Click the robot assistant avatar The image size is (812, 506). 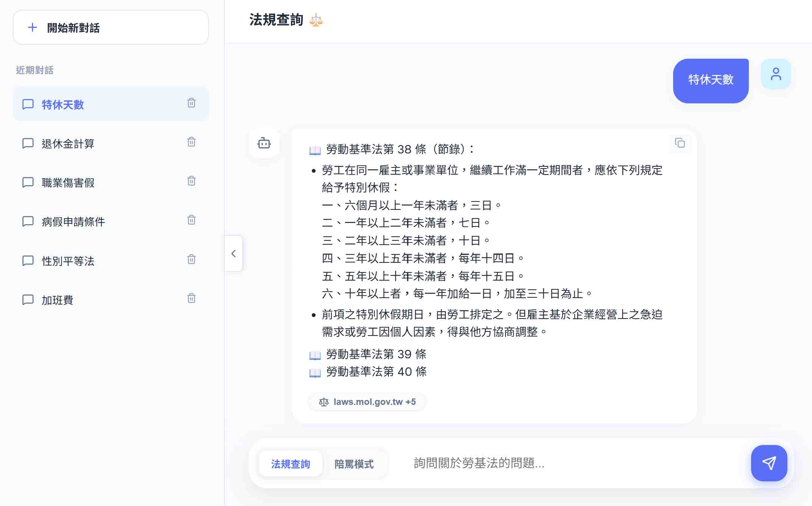[264, 143]
